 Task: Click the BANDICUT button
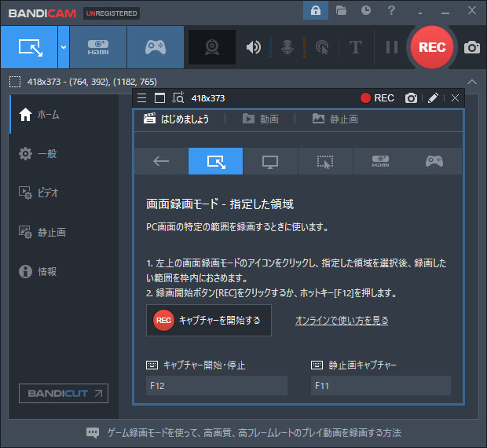64,393
